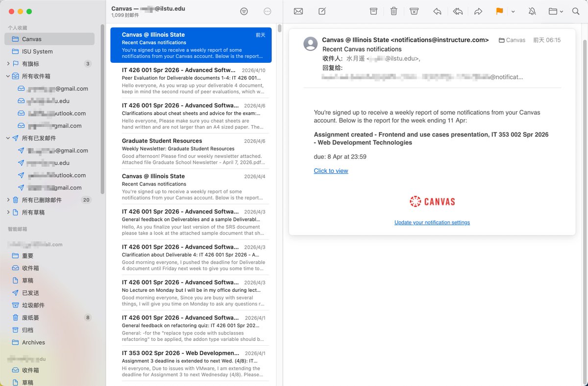Open the 归档 folder
This screenshot has height=386, width=588.
49,330
